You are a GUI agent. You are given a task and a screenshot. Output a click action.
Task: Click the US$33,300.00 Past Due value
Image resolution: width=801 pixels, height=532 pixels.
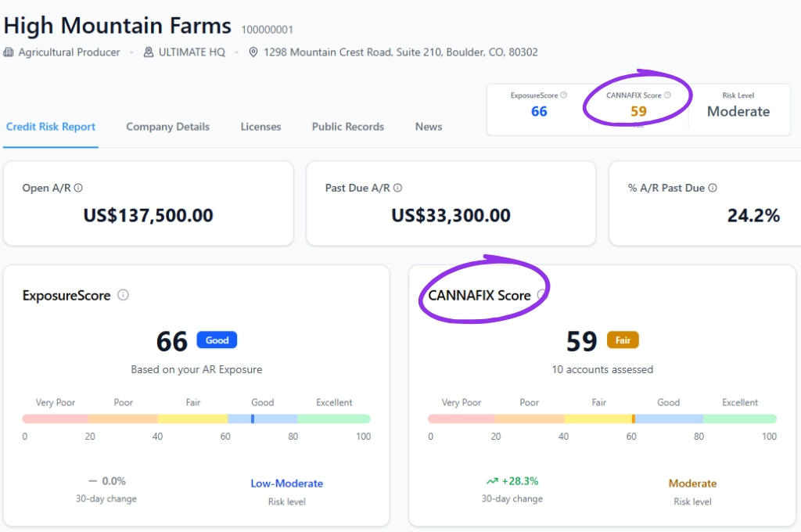pyautogui.click(x=451, y=215)
